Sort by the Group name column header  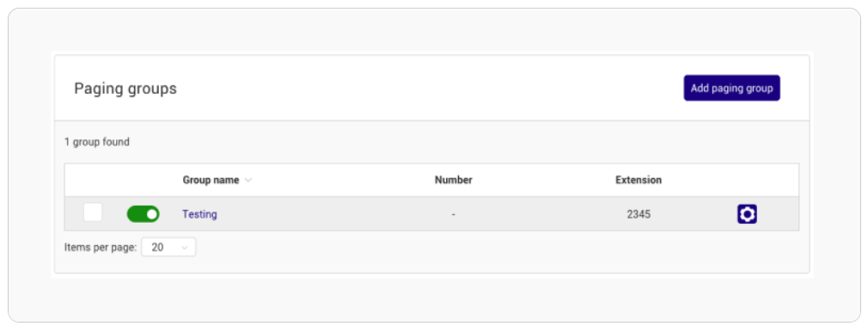click(x=211, y=180)
